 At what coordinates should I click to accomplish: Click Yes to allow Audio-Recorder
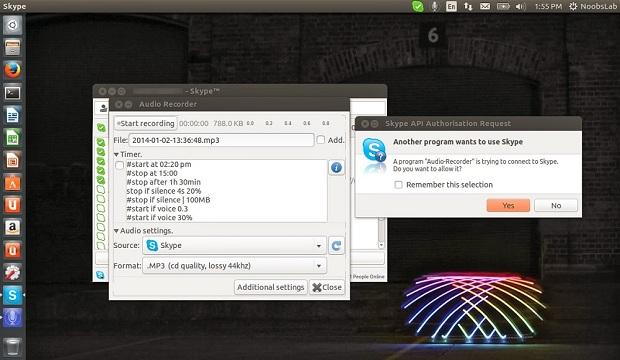pyautogui.click(x=508, y=205)
